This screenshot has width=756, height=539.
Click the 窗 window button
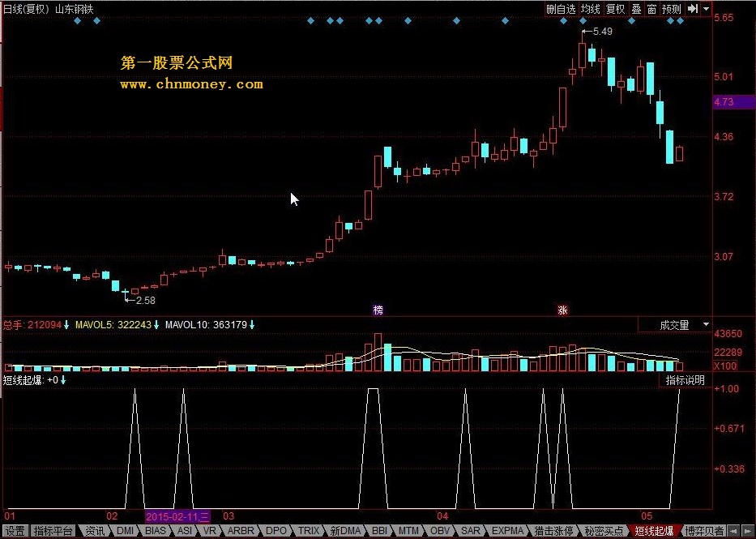[x=651, y=9]
